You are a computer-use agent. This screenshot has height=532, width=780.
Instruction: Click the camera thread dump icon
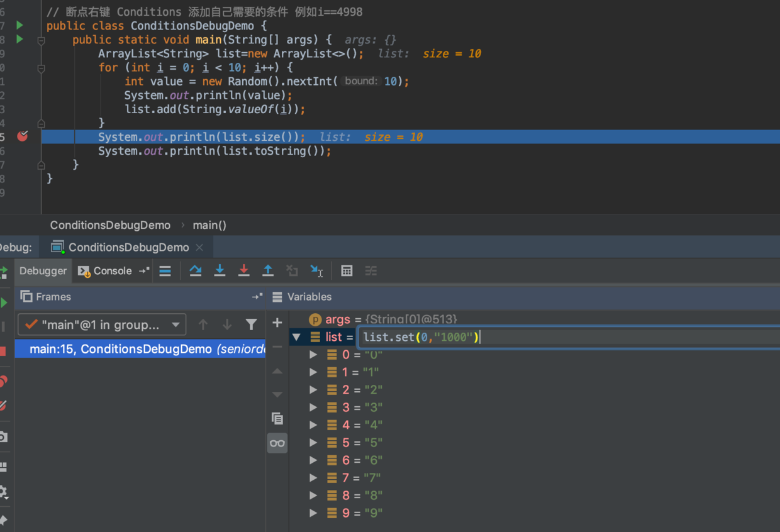coord(4,436)
